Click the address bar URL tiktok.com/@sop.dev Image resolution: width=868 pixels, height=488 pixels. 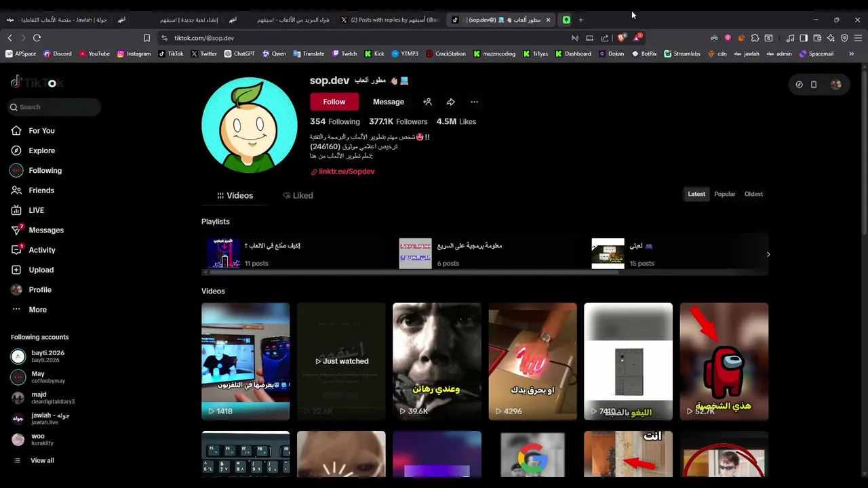coord(204,38)
